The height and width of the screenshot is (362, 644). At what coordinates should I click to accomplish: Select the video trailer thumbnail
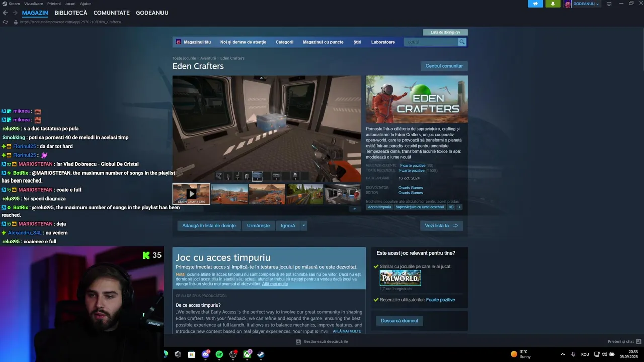191,194
